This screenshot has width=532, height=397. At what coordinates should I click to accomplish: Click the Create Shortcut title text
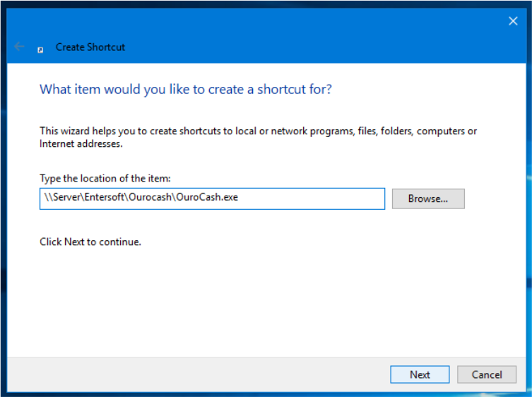pyautogui.click(x=90, y=47)
